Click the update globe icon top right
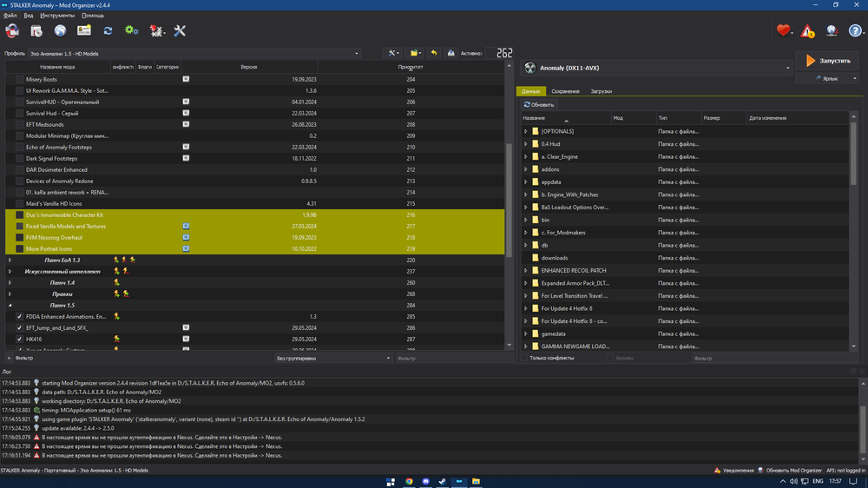 (x=832, y=31)
